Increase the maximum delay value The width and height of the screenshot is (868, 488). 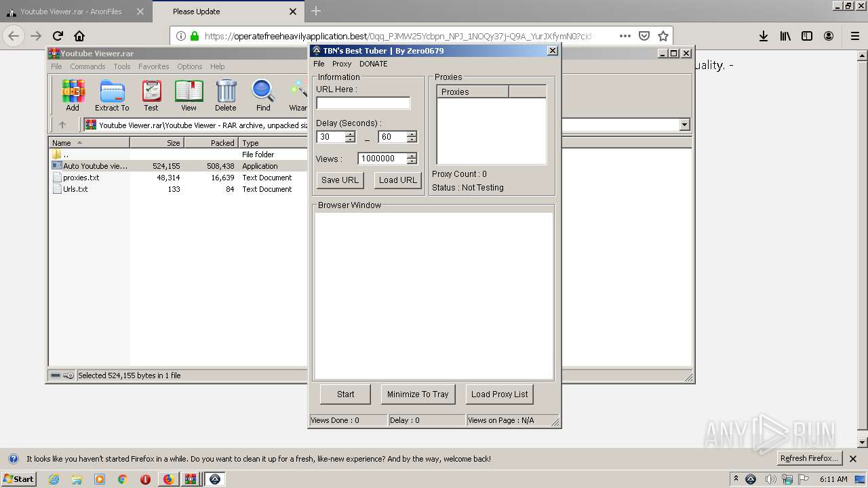pos(412,134)
